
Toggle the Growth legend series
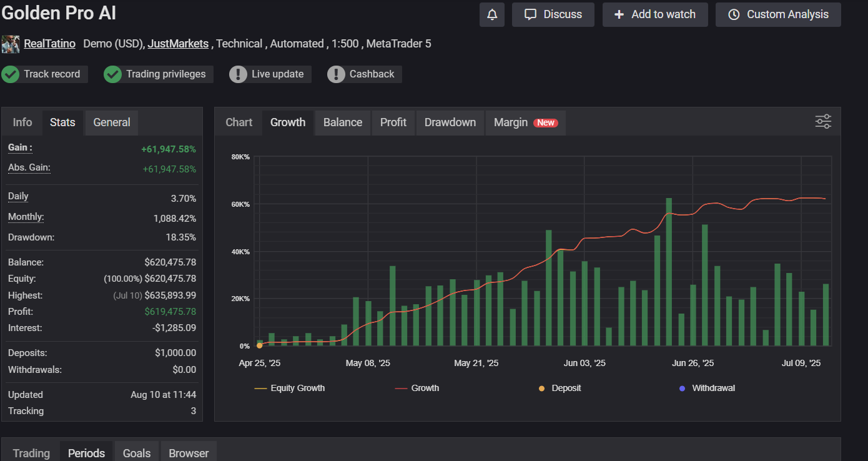click(x=417, y=388)
